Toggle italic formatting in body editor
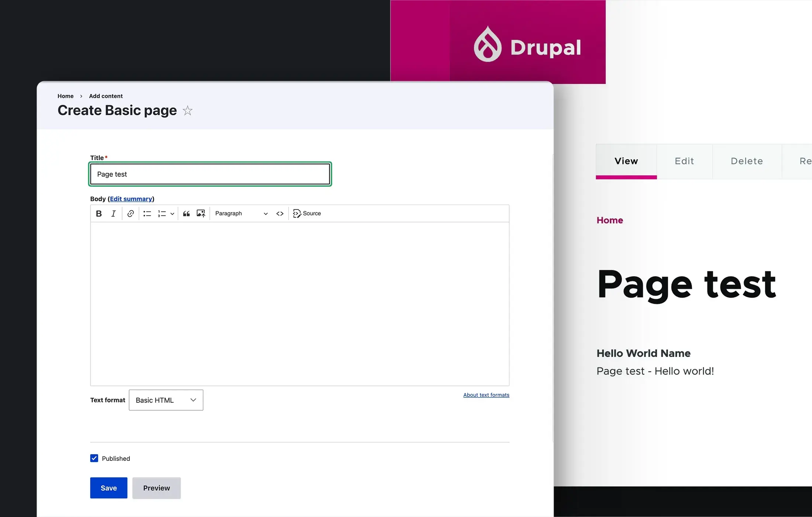The height and width of the screenshot is (517, 812). click(113, 213)
